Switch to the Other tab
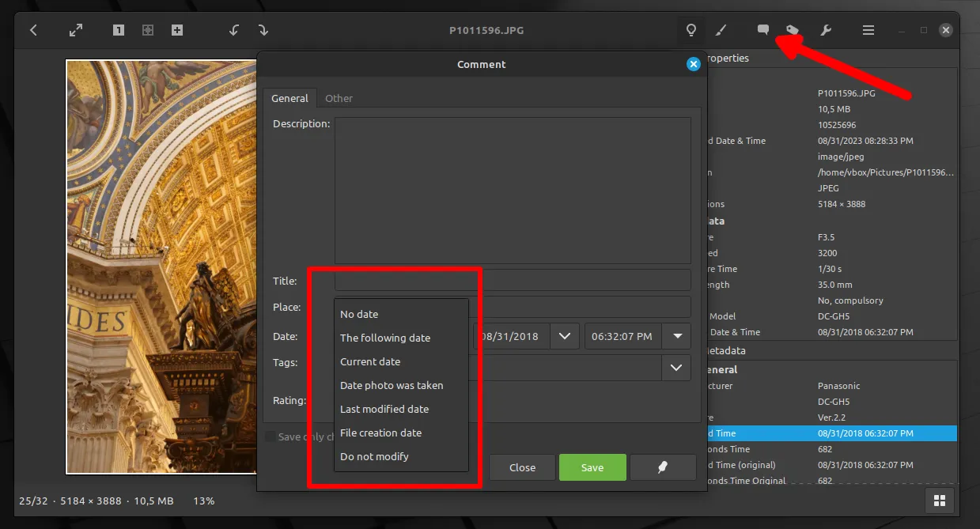The image size is (980, 529). [x=339, y=98]
